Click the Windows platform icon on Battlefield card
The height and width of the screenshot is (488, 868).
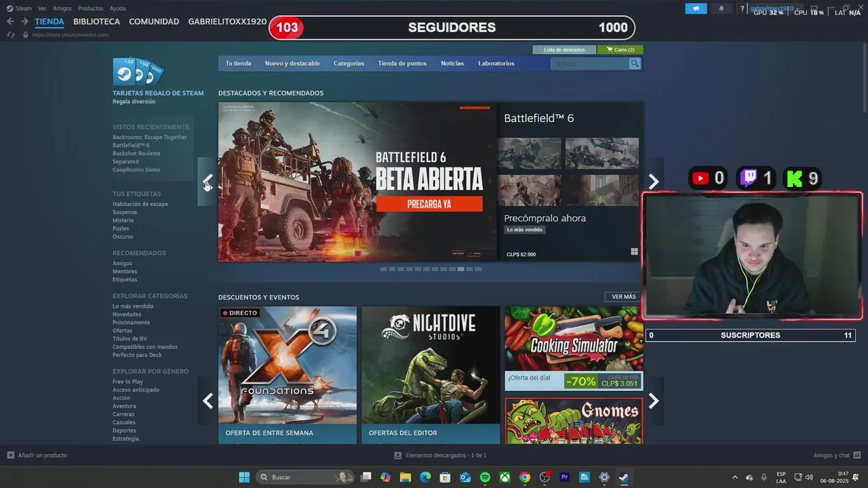point(634,251)
